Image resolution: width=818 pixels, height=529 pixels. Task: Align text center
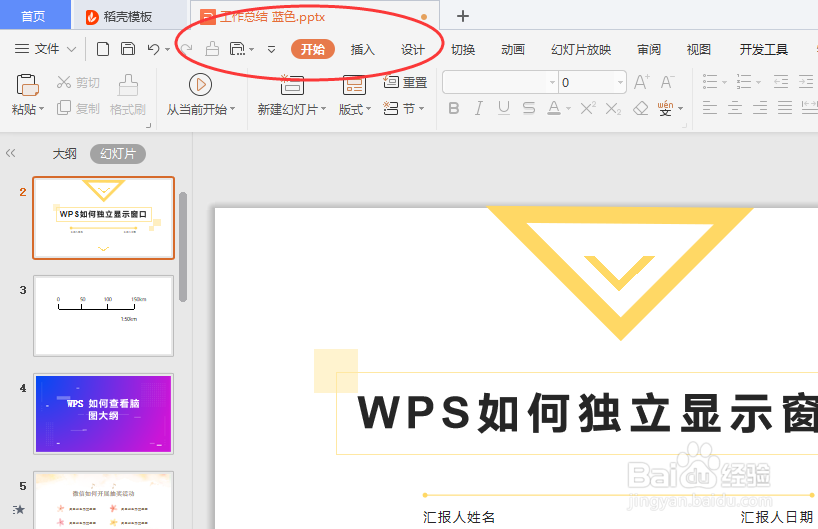735,109
